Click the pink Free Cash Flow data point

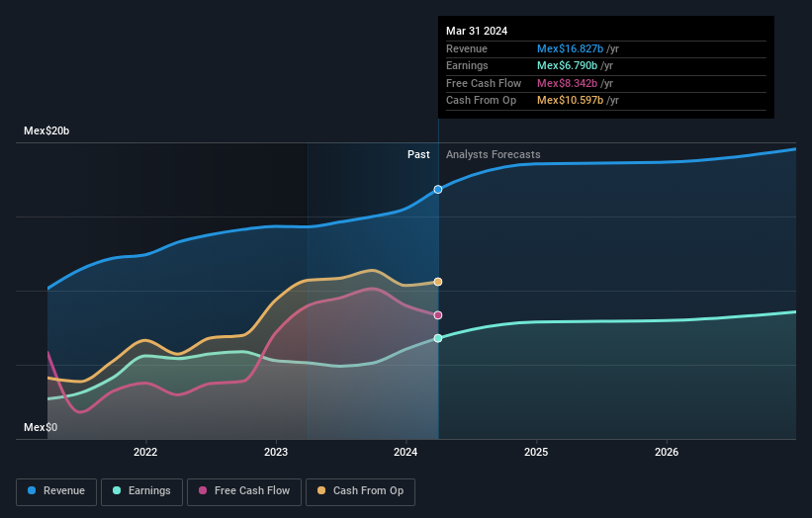(x=438, y=315)
